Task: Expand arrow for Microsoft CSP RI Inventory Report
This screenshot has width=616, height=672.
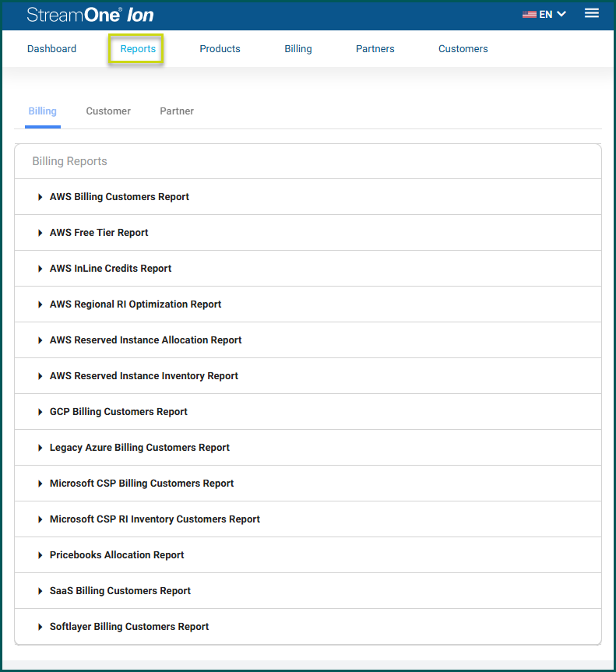Action: [x=40, y=519]
